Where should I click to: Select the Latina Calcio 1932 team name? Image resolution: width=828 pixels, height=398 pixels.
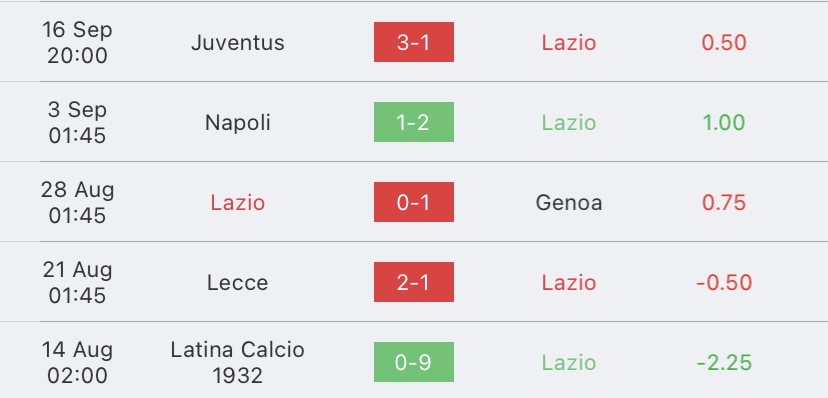click(x=238, y=362)
